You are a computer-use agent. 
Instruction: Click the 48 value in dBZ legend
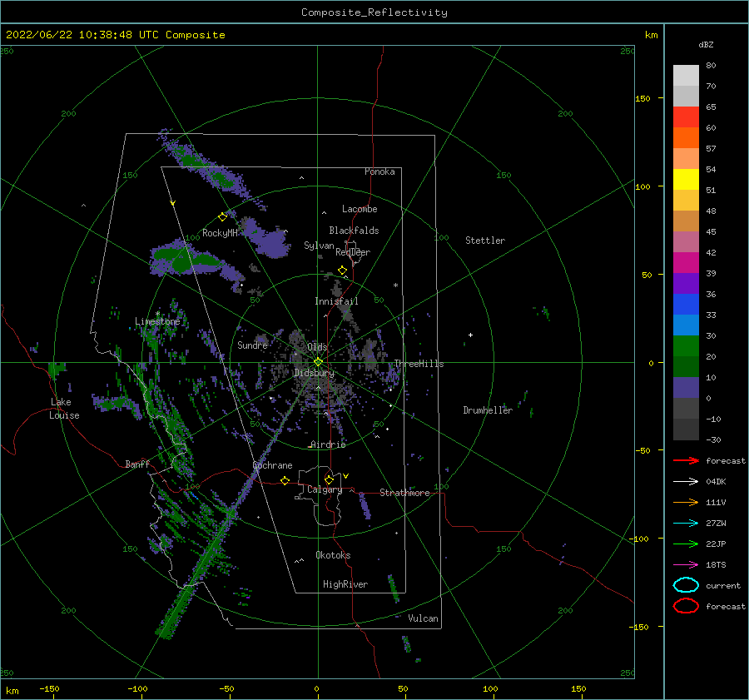pyautogui.click(x=711, y=211)
